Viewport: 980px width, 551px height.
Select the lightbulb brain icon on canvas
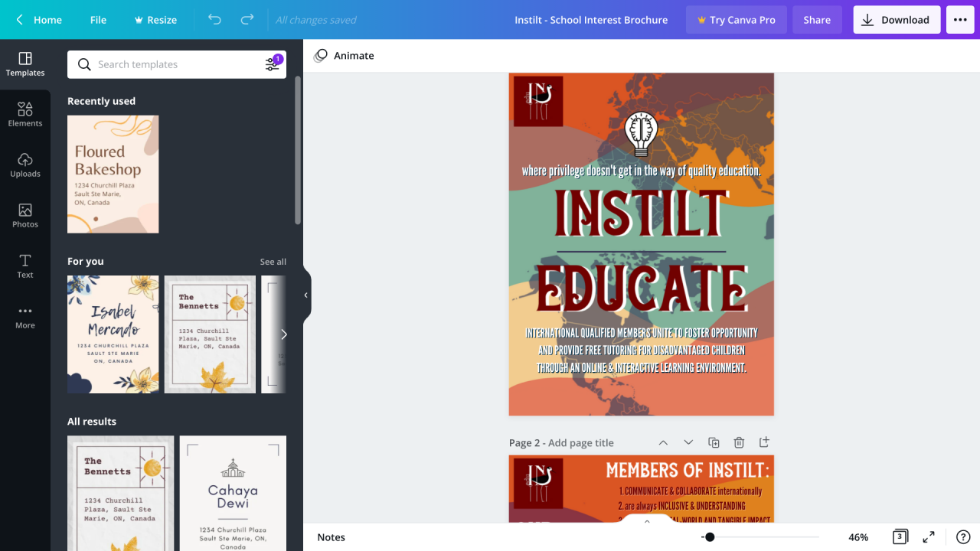642,134
